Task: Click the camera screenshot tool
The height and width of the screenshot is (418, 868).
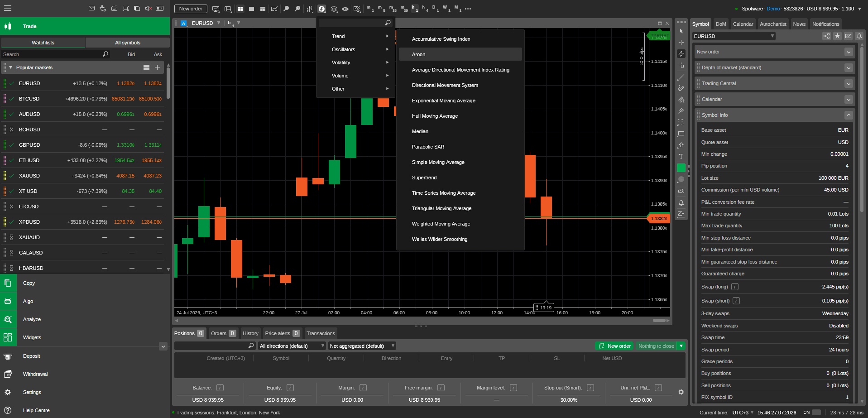Action: (x=681, y=191)
